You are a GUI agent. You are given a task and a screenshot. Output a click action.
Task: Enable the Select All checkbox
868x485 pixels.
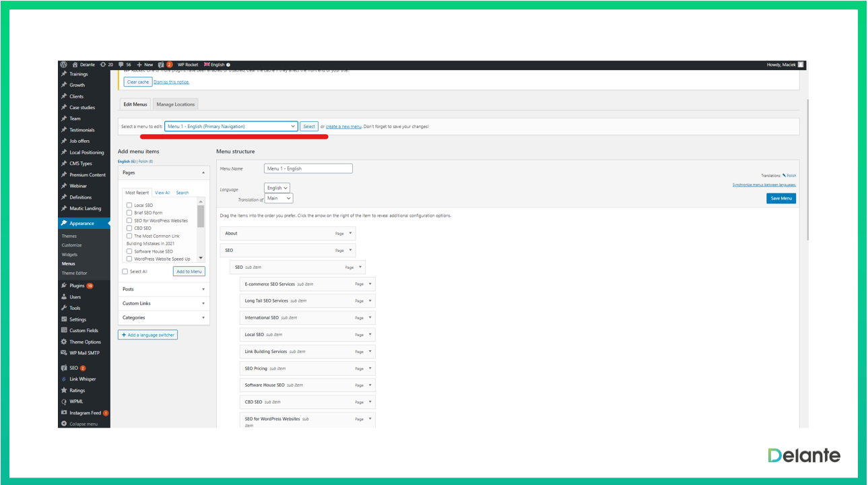[x=125, y=271]
